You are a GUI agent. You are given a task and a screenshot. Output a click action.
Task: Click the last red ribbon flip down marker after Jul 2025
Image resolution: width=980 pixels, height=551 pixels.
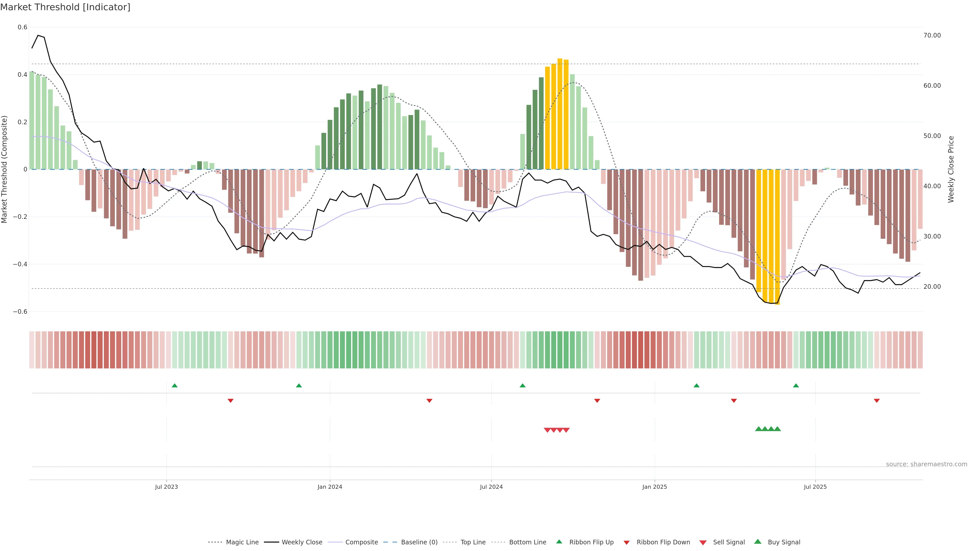click(877, 400)
